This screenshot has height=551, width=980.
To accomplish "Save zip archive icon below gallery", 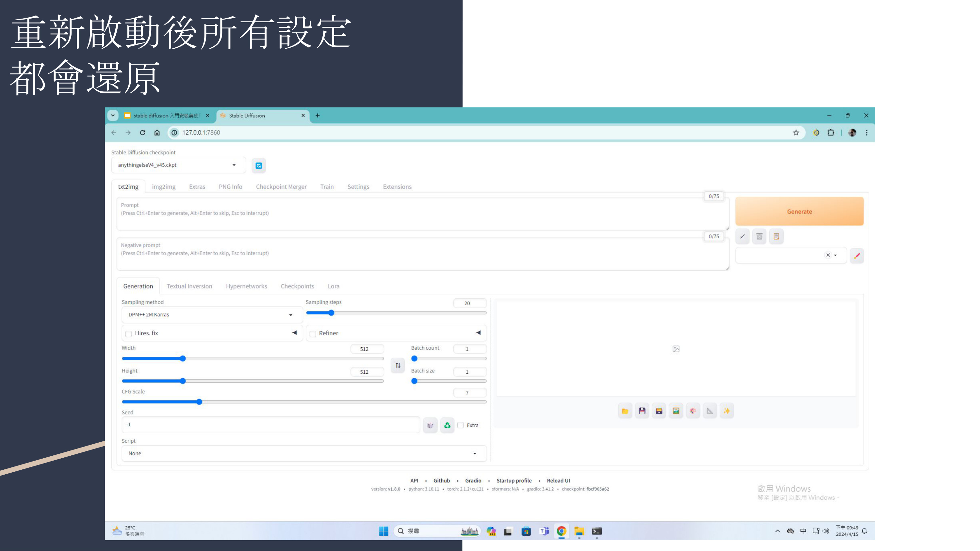I will [x=659, y=411].
